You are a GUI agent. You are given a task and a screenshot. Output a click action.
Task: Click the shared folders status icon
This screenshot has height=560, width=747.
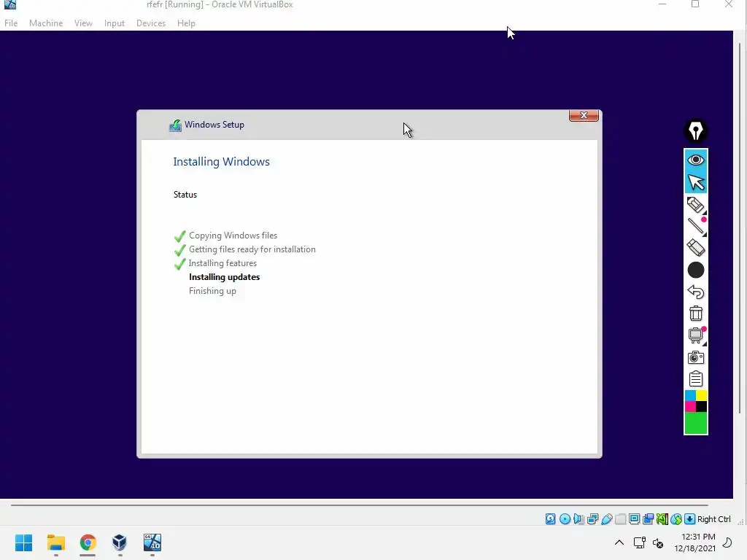(x=620, y=519)
